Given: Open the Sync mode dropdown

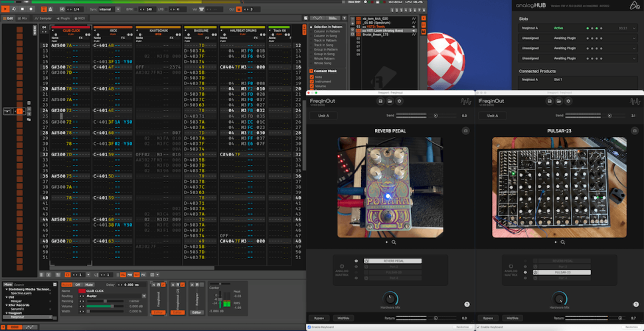Looking at the screenshot, I should click(118, 9).
